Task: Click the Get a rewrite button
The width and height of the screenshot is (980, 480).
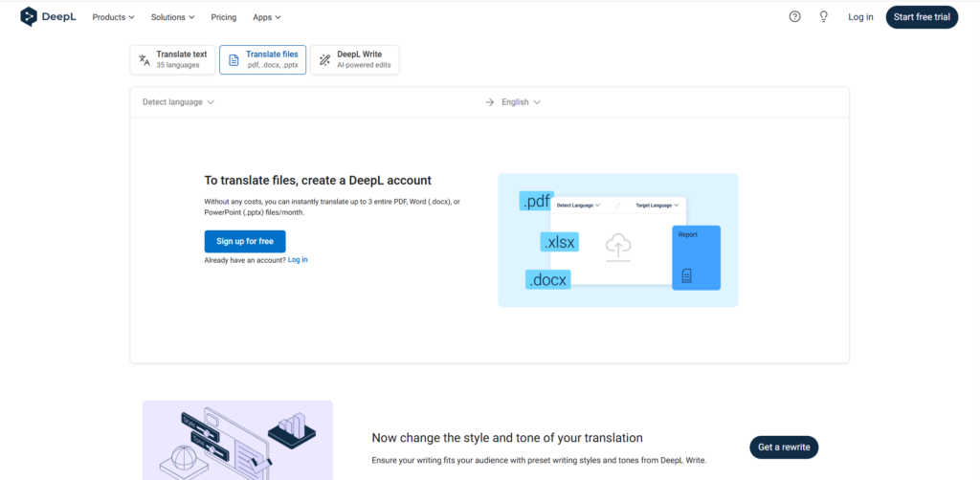Action: coord(784,447)
